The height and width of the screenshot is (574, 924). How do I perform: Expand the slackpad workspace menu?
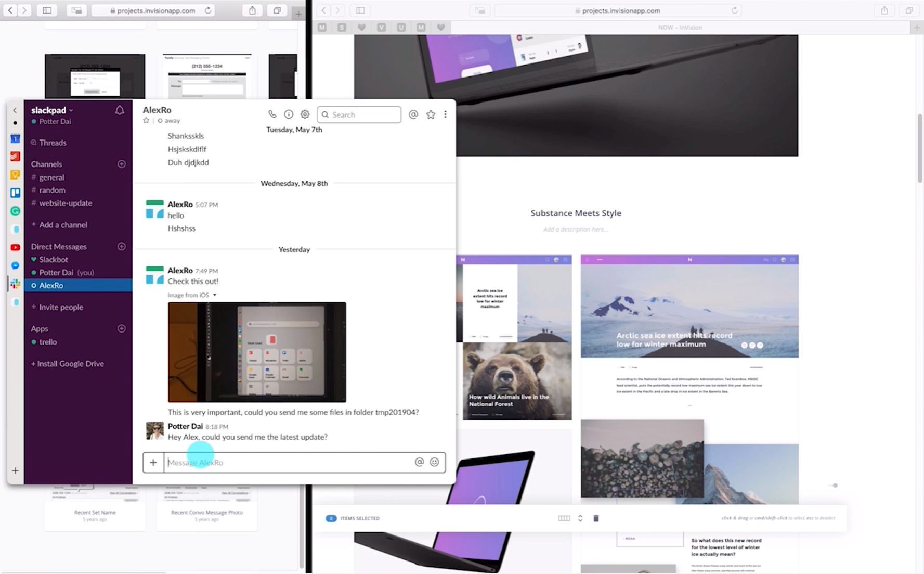tap(52, 110)
